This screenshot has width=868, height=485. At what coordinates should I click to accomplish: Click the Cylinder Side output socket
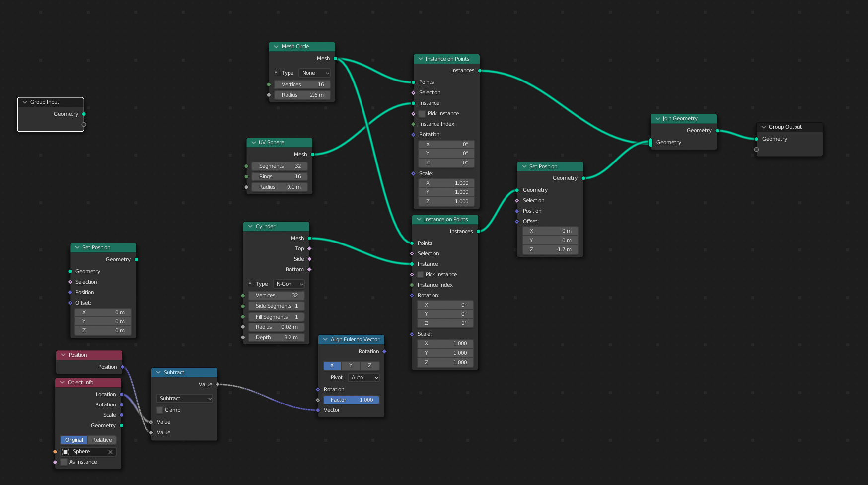(x=309, y=259)
